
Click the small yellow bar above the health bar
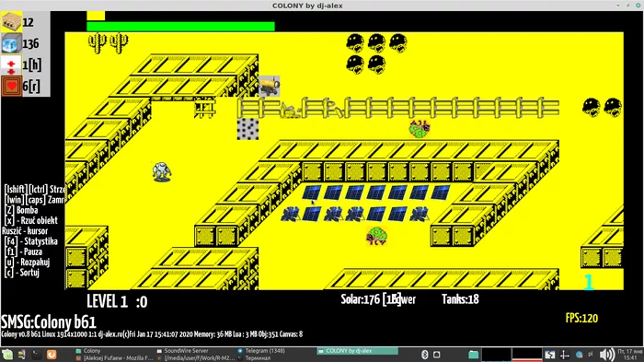coord(96,16)
